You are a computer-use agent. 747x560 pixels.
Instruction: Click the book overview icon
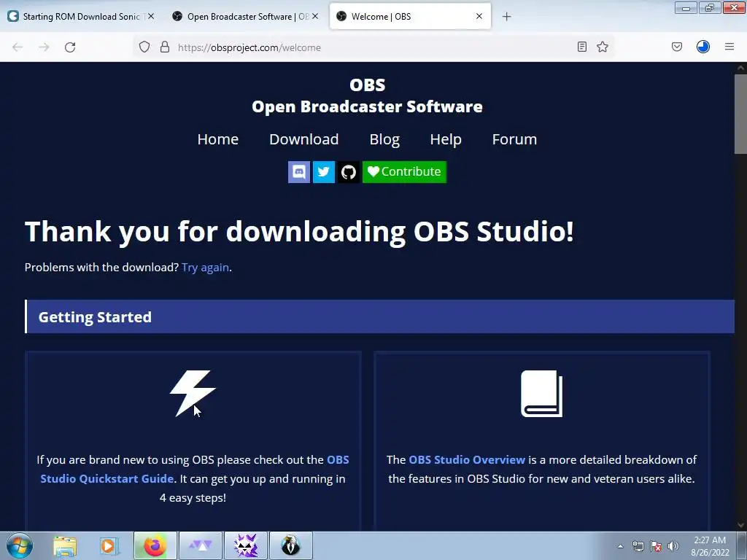point(542,393)
